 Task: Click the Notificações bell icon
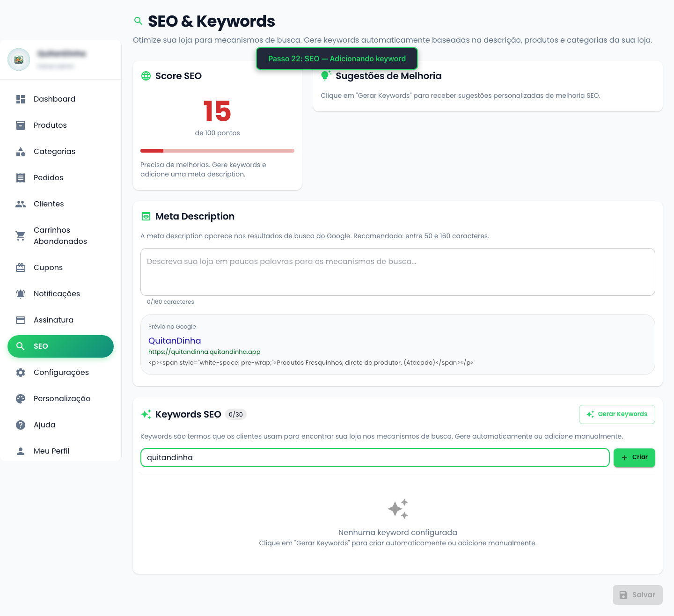click(x=21, y=294)
